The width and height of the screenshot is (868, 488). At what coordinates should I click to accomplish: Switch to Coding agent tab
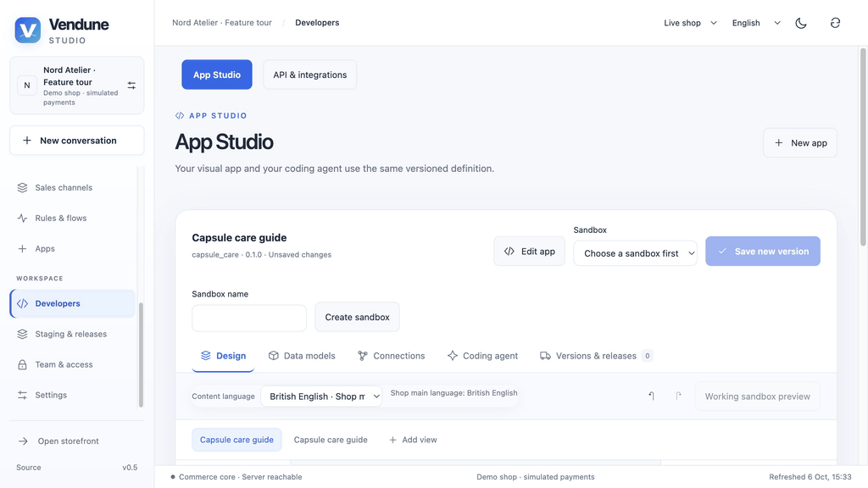[x=482, y=356]
